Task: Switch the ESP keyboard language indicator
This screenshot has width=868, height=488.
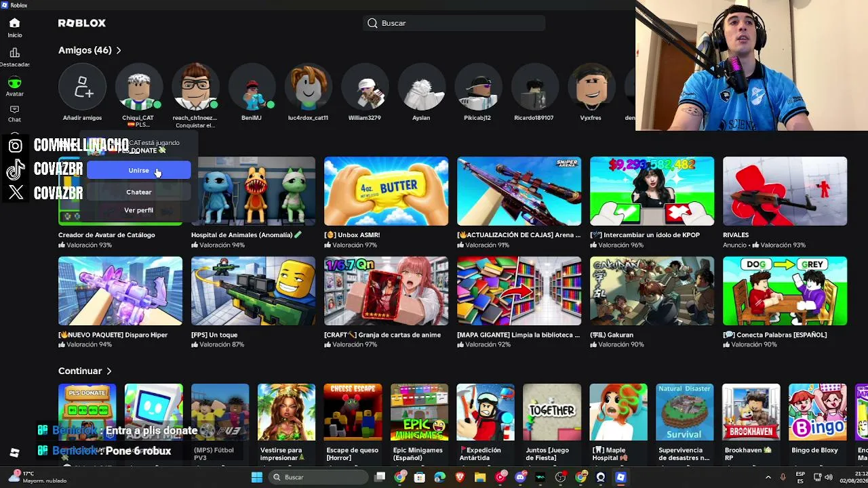Action: (801, 477)
